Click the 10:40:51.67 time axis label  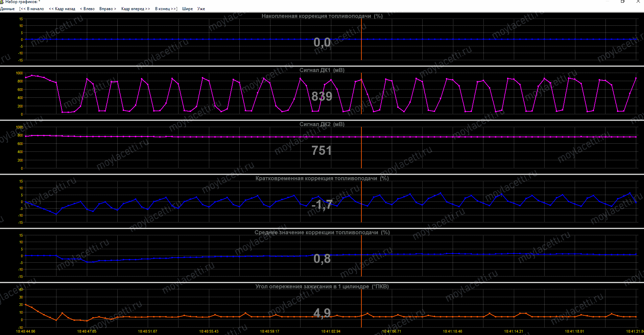point(147,331)
